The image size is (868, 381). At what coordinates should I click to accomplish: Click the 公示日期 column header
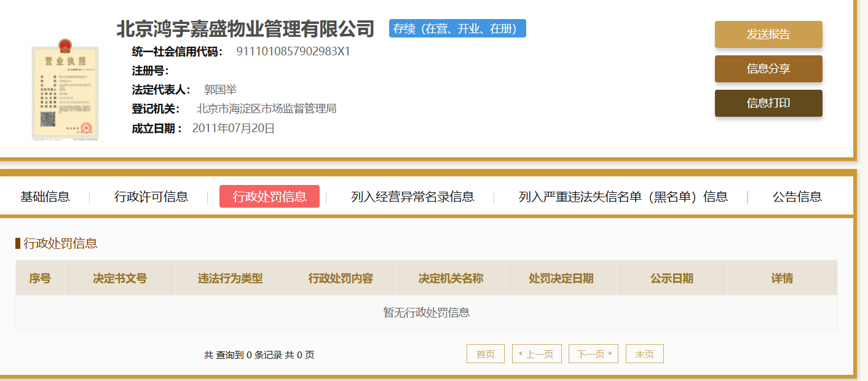coord(672,278)
